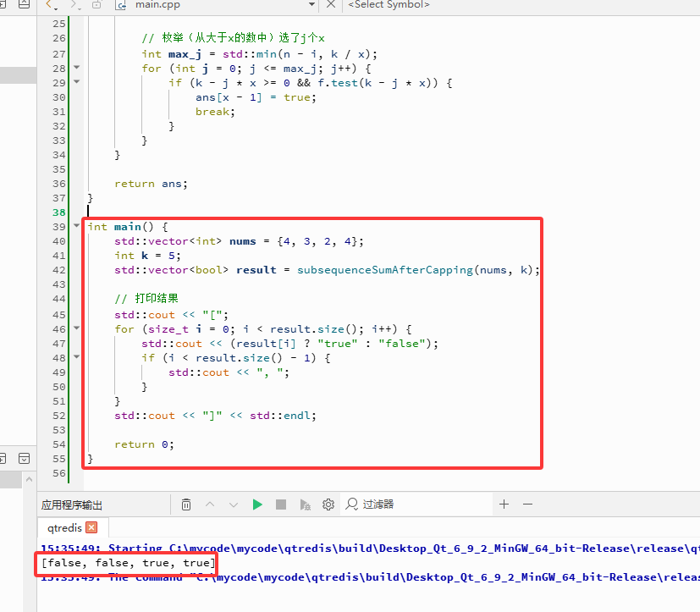Click the 'f.test(k - j * x)' condition line

point(311,83)
